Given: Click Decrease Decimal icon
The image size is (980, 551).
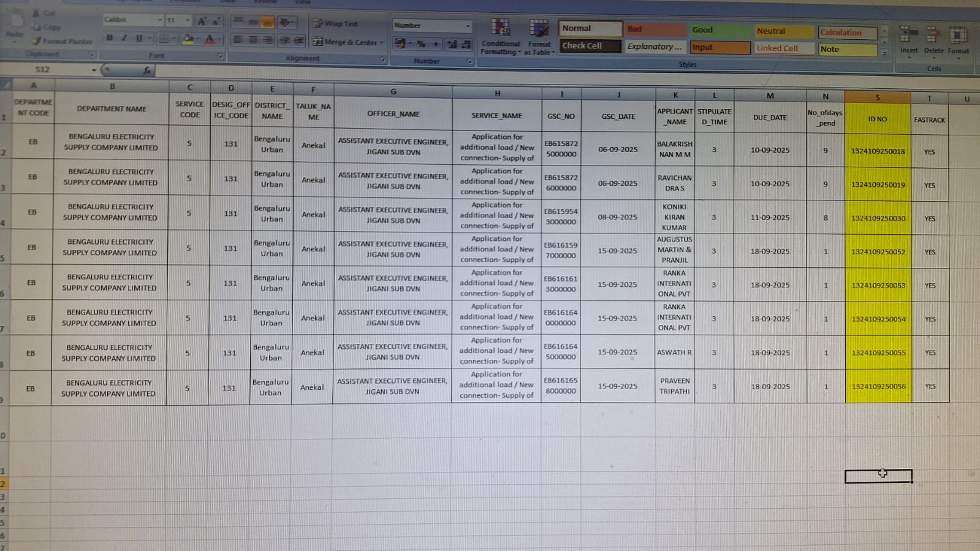Looking at the screenshot, I should (466, 44).
